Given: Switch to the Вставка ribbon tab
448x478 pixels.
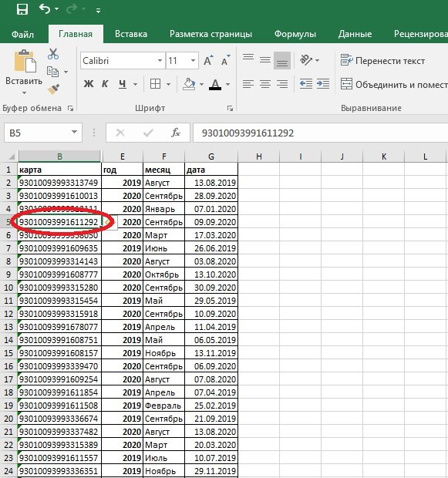Looking at the screenshot, I should coord(131,34).
